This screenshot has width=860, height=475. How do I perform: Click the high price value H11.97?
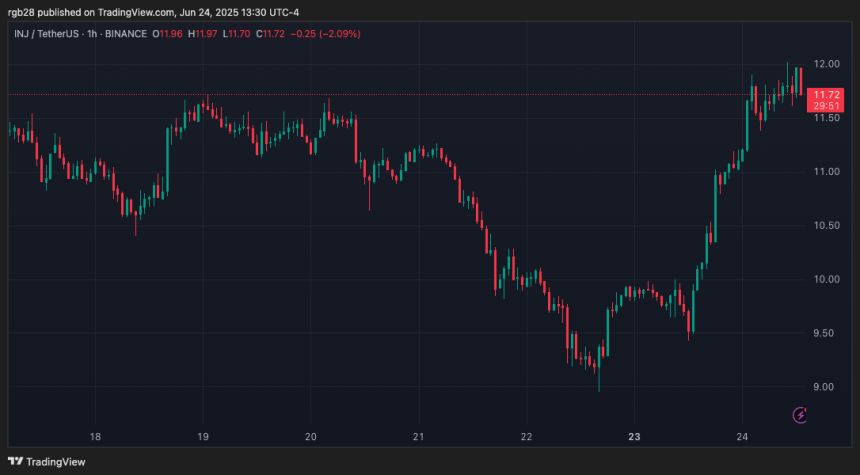pyautogui.click(x=204, y=34)
